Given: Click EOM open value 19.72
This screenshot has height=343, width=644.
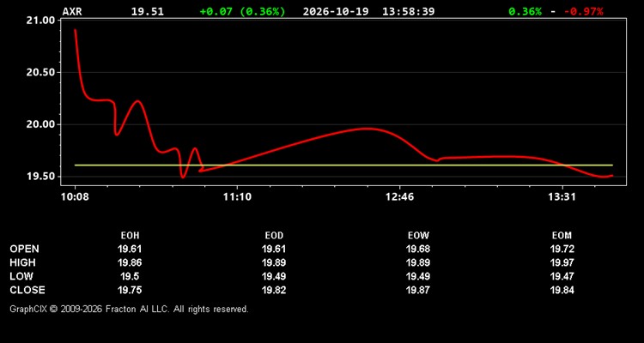Looking at the screenshot, I should tap(562, 249).
